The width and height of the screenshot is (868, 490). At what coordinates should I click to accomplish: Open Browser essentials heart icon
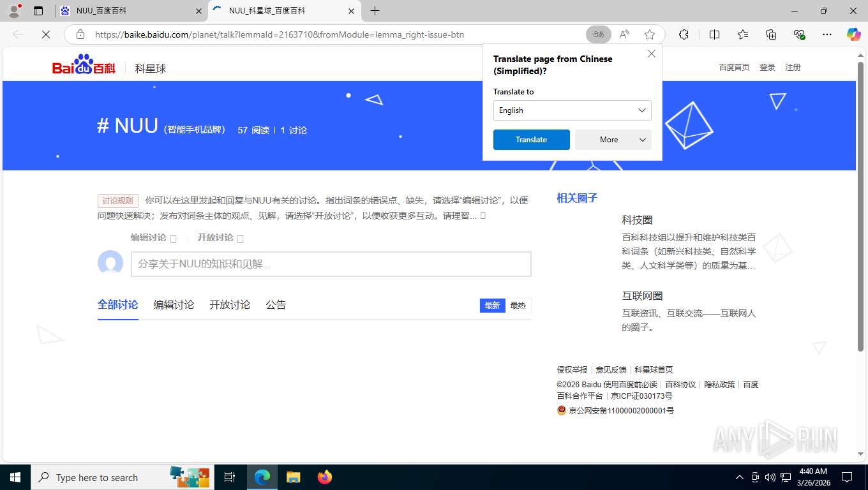[799, 34]
